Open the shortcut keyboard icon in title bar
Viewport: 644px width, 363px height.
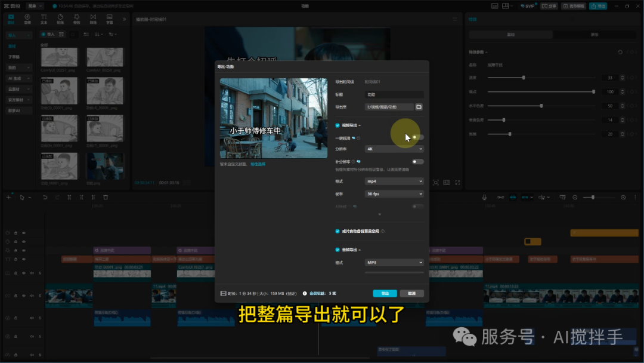(495, 6)
